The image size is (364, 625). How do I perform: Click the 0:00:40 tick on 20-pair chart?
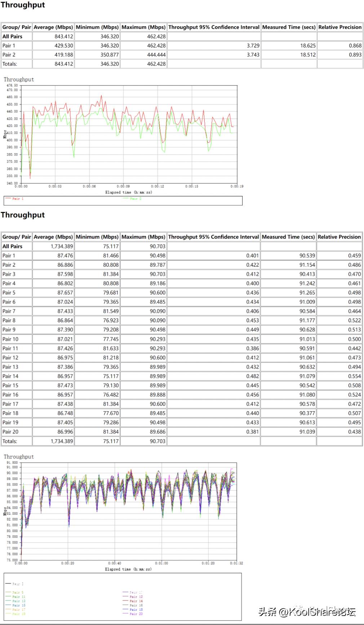click(x=115, y=563)
